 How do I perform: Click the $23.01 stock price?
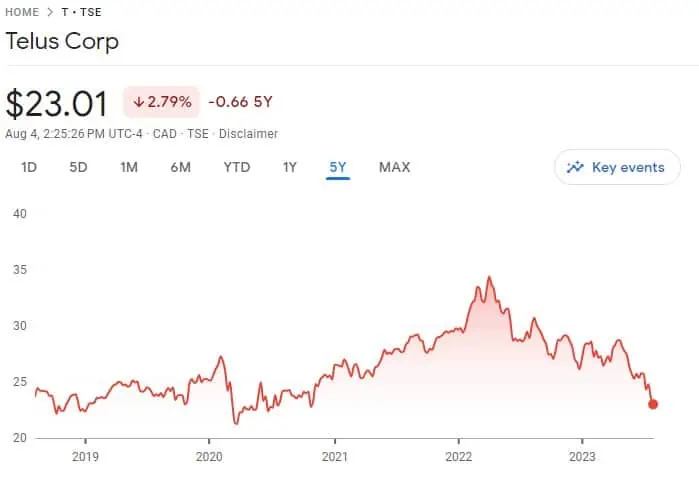[57, 103]
